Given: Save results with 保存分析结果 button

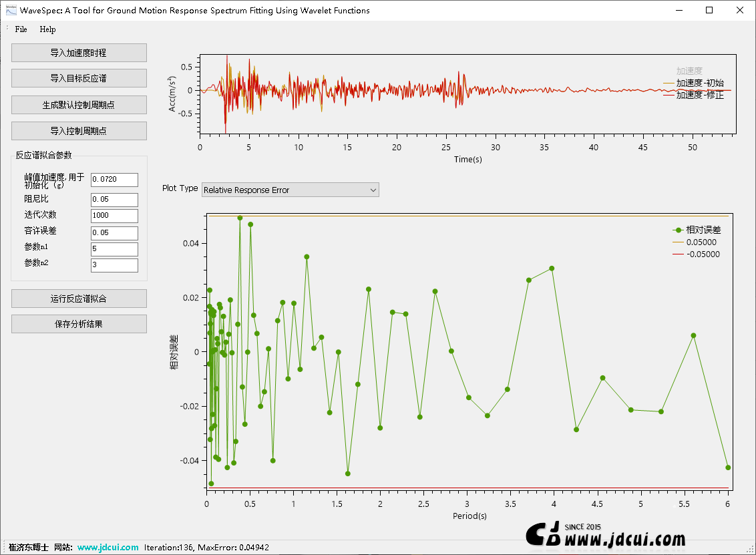Looking at the screenshot, I should [x=79, y=324].
